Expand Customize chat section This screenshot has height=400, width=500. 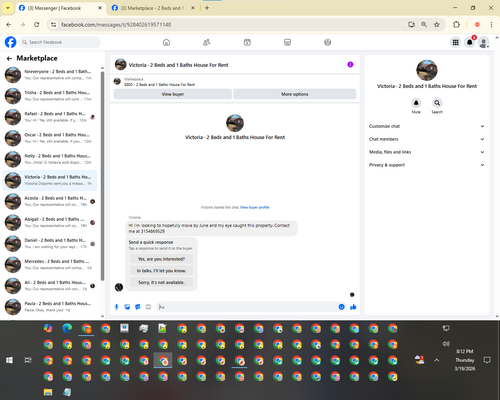tap(426, 126)
